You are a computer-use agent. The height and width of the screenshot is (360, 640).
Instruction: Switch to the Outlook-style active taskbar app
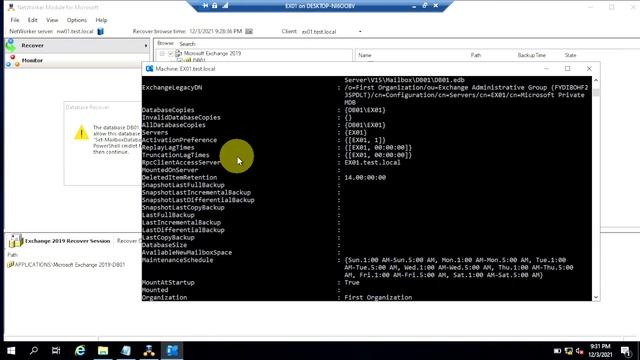[x=172, y=351]
